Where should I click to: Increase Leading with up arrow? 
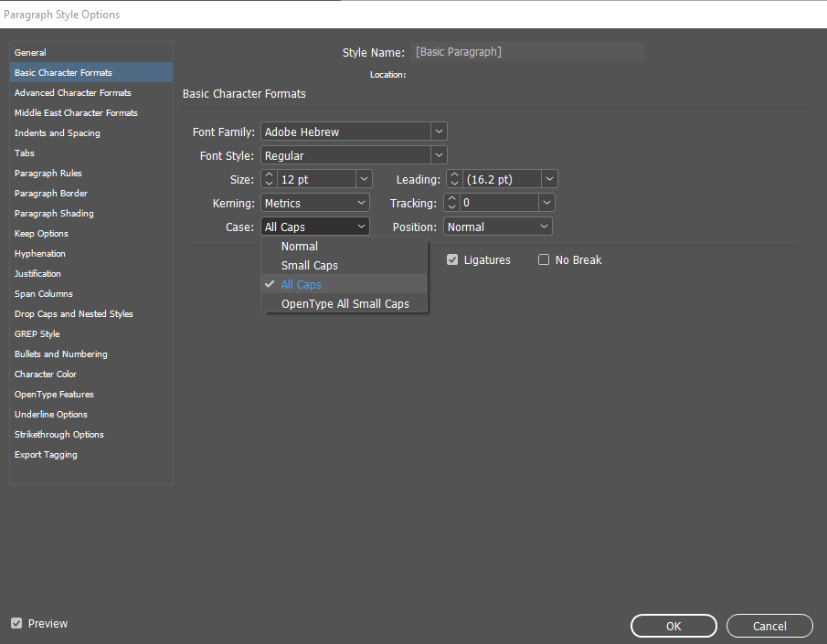point(454,174)
